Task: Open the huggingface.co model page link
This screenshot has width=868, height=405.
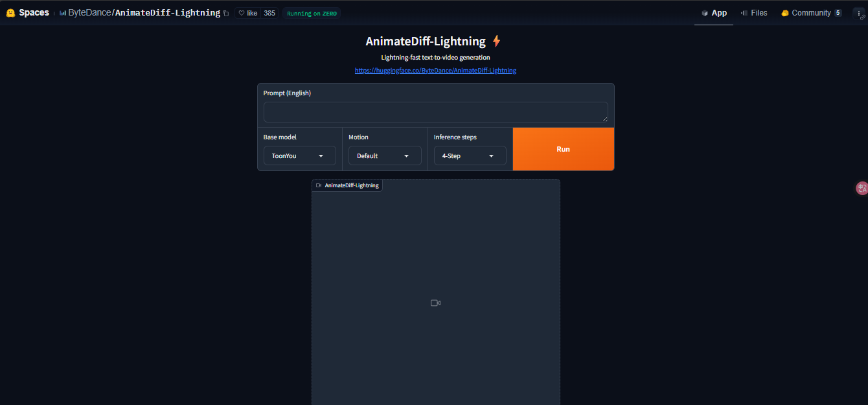Action: coord(435,70)
